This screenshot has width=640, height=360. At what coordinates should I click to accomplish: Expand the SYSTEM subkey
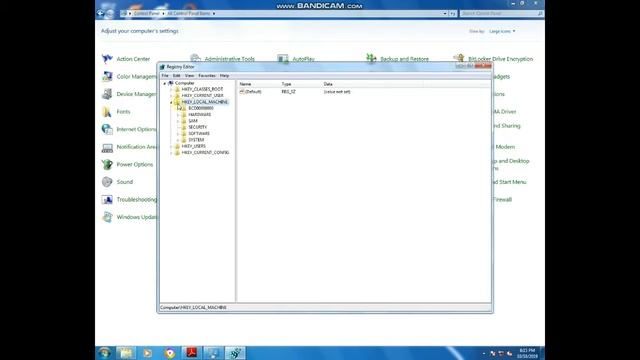click(178, 140)
